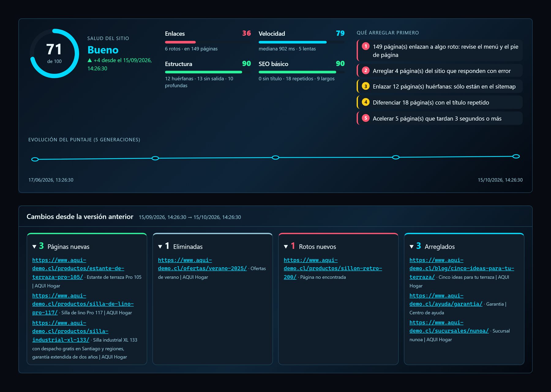
Task: Click the 'Bueno' site health label
Action: coord(103,50)
